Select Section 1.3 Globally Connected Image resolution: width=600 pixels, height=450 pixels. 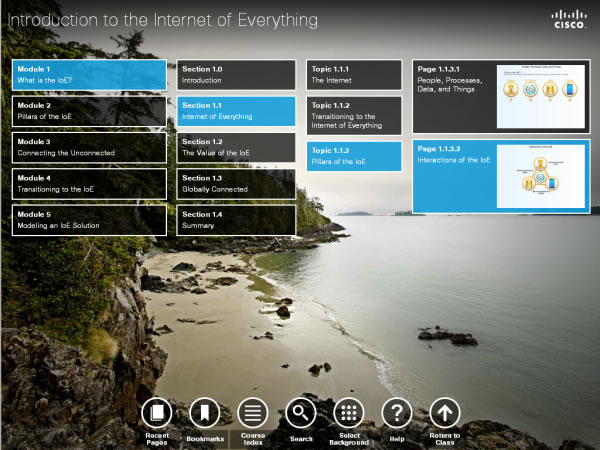tap(236, 184)
